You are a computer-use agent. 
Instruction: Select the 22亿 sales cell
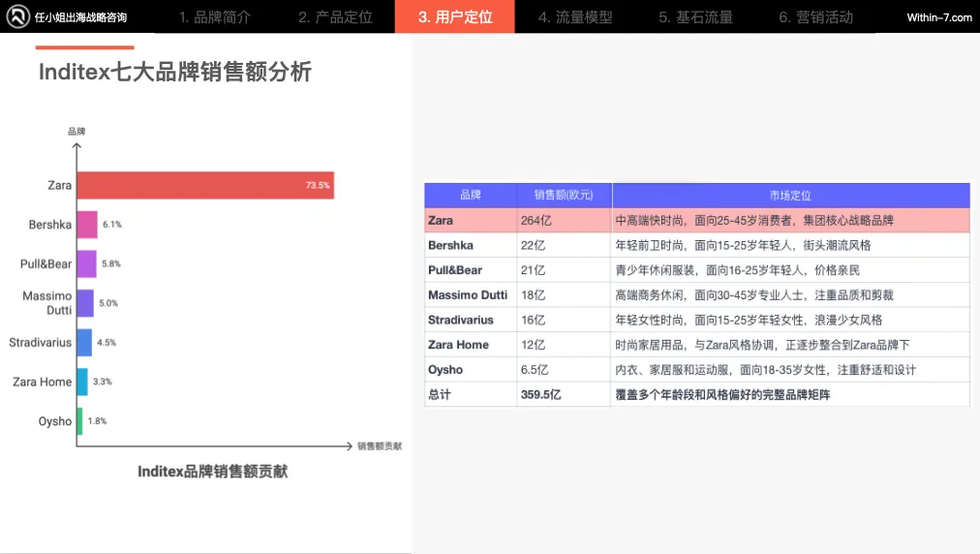[x=564, y=245]
